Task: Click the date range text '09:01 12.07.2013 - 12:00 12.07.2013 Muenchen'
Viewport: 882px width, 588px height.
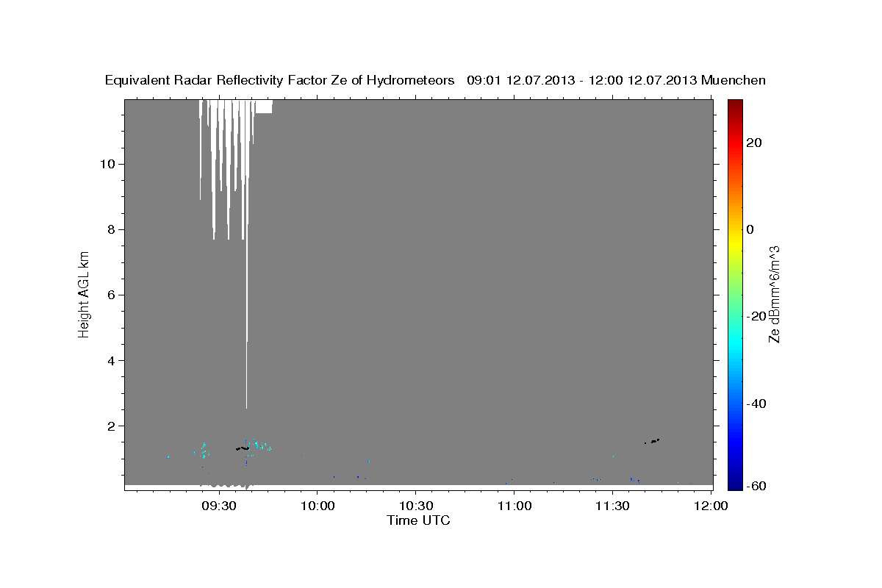Action: 616,80
